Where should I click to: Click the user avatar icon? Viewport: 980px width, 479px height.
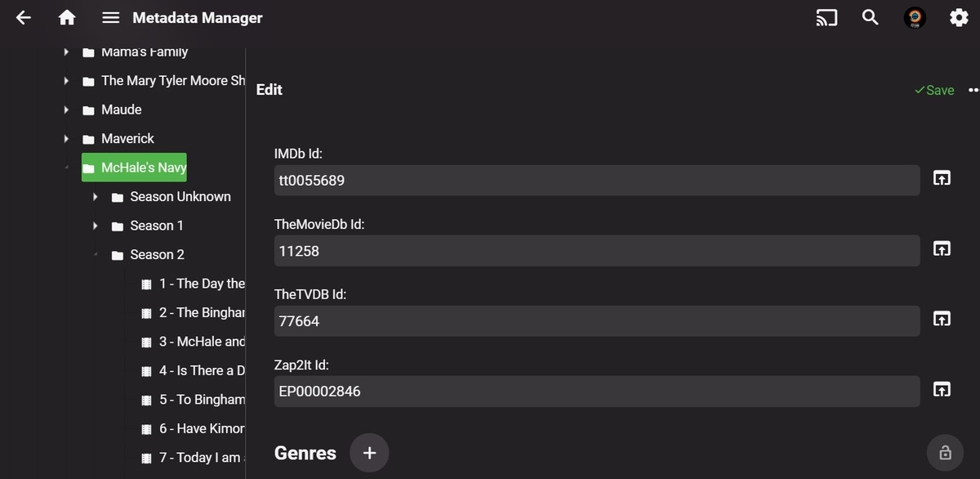914,16
